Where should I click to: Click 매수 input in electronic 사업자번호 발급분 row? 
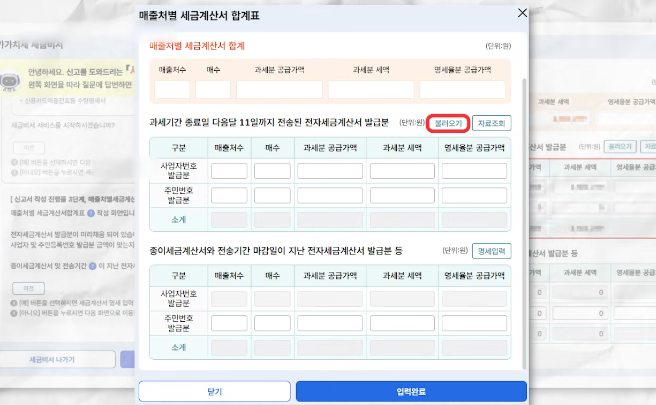tap(272, 171)
